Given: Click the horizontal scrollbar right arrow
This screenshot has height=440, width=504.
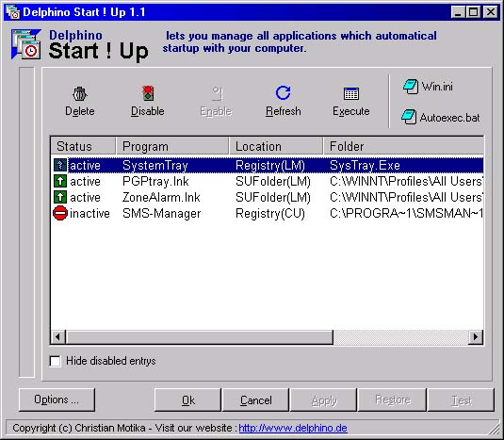Looking at the screenshot, I should coord(476,337).
